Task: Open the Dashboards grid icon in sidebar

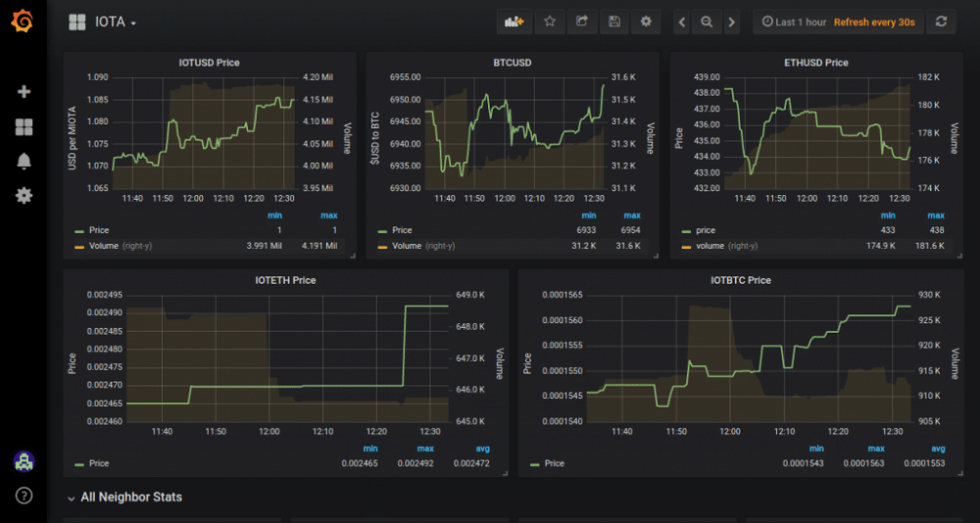Action: pyautogui.click(x=24, y=126)
